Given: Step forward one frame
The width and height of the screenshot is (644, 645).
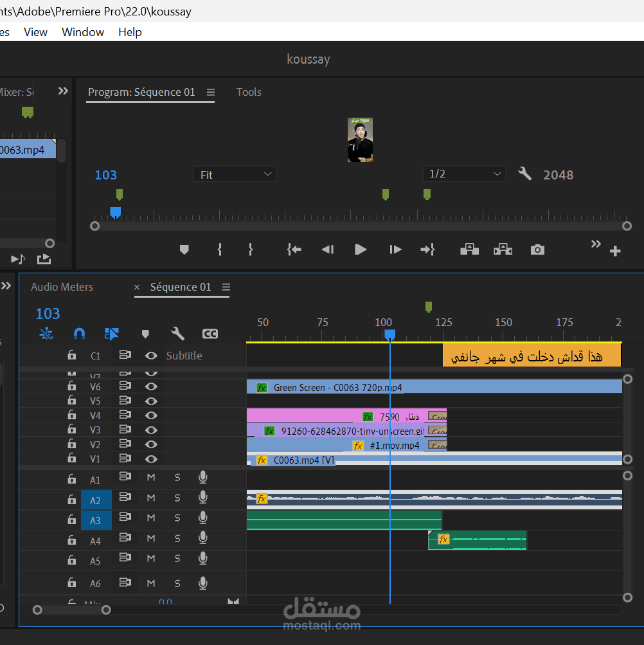Looking at the screenshot, I should (395, 250).
